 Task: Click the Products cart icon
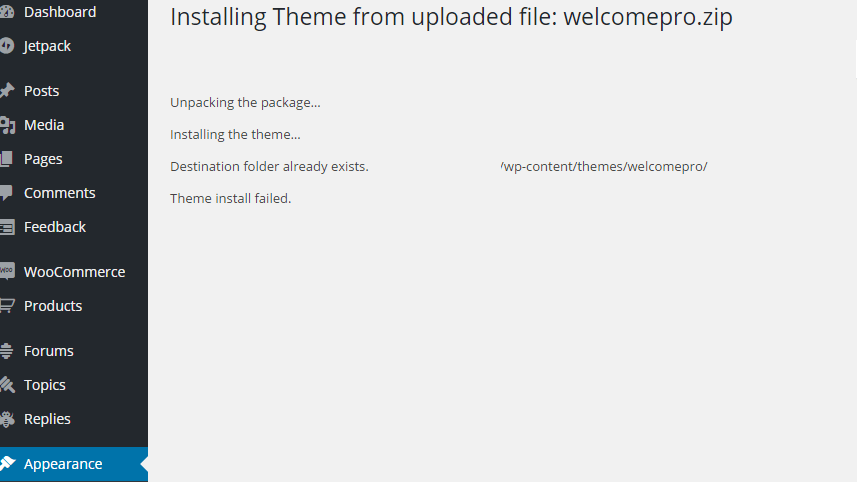pyautogui.click(x=7, y=306)
